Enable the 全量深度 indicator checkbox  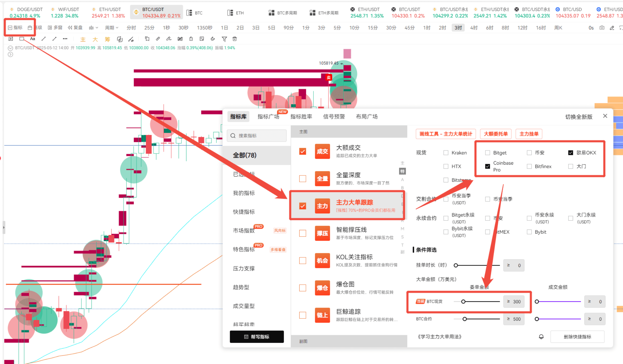(x=303, y=179)
